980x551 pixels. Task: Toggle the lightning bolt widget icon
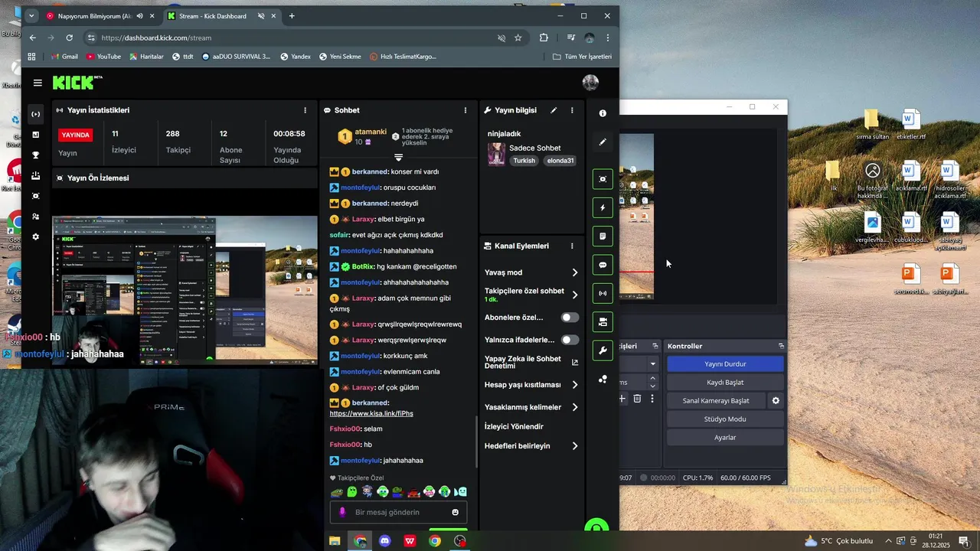(x=603, y=207)
